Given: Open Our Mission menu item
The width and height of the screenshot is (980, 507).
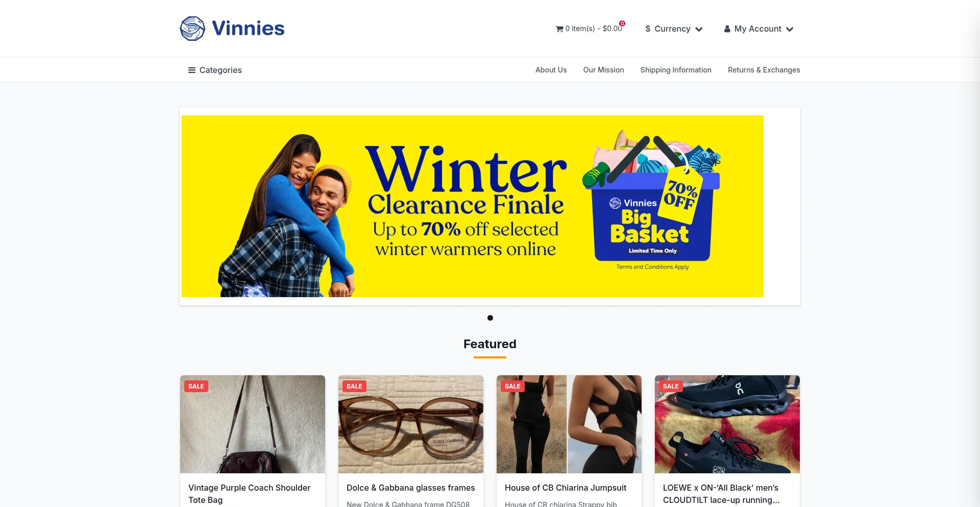Looking at the screenshot, I should (x=604, y=70).
